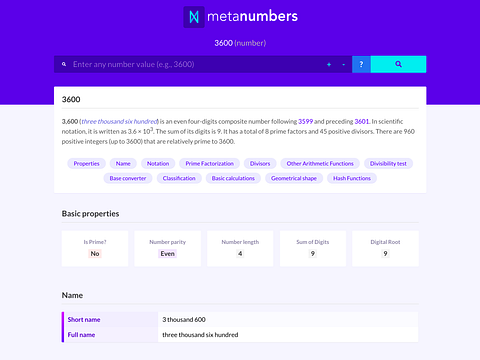
Task: Click the small magnifier in search field
Action: pos(64,64)
